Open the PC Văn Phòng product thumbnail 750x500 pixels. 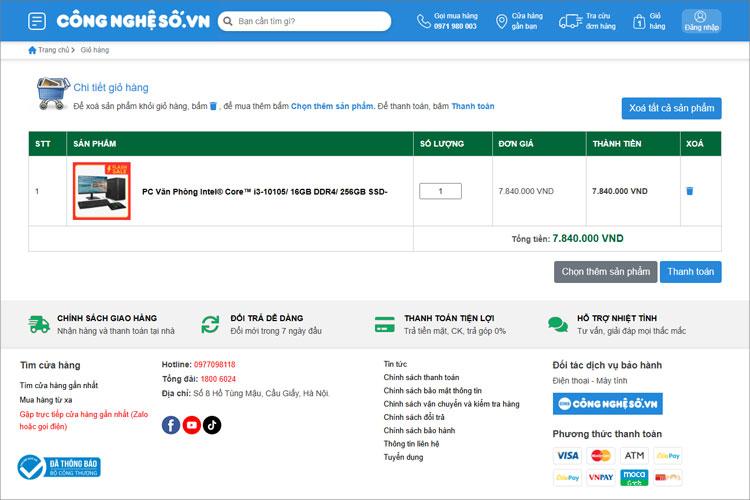click(x=102, y=190)
